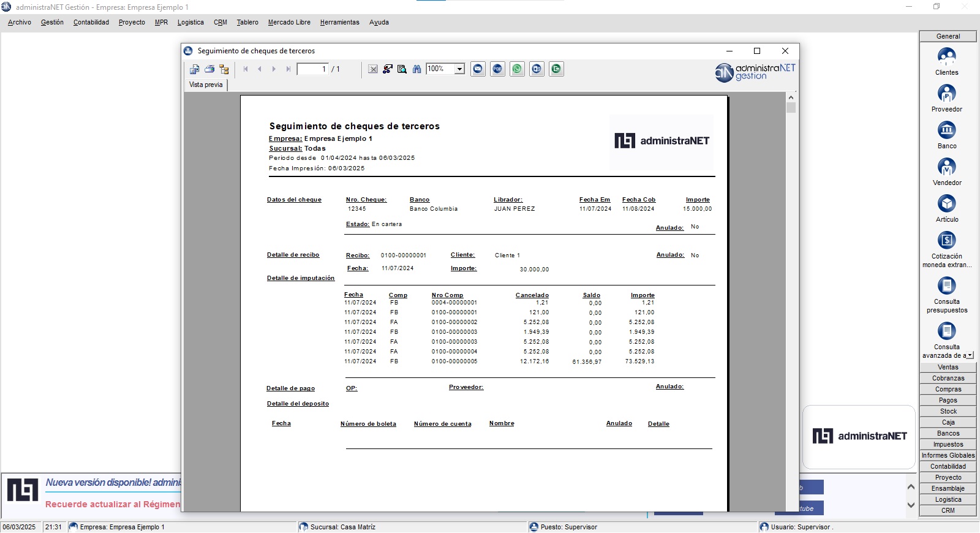Go to the first page arrow

[x=246, y=69]
